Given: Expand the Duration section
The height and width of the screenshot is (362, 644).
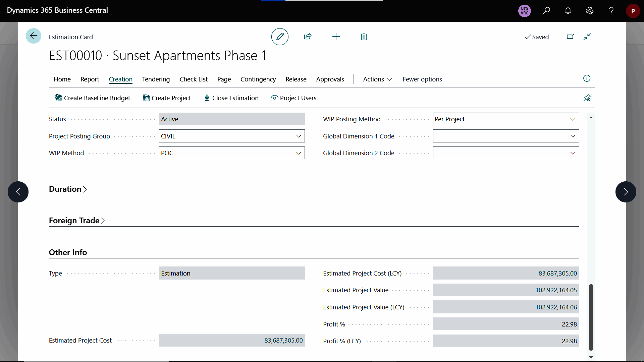Looking at the screenshot, I should point(68,189).
